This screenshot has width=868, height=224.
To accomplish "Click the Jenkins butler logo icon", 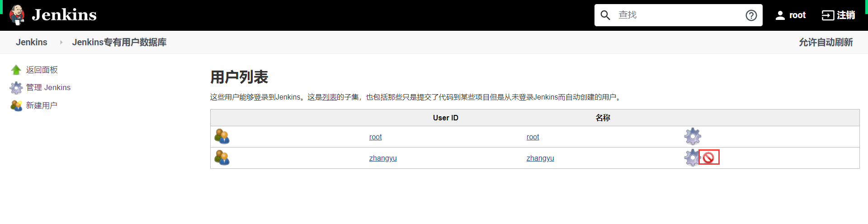I will click(17, 15).
